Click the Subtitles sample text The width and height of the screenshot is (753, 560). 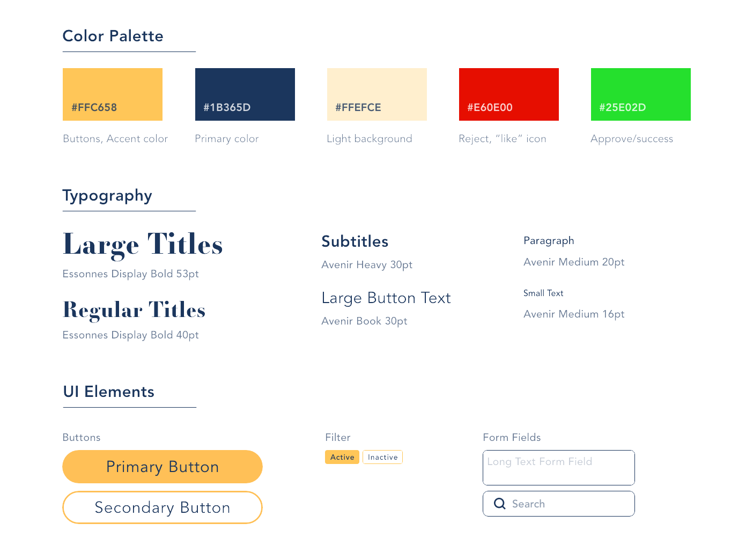point(355,241)
